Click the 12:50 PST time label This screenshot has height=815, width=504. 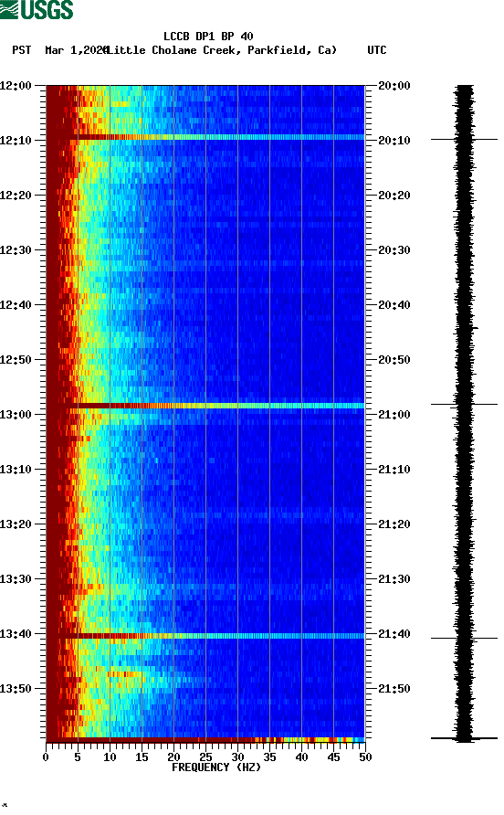(16, 360)
